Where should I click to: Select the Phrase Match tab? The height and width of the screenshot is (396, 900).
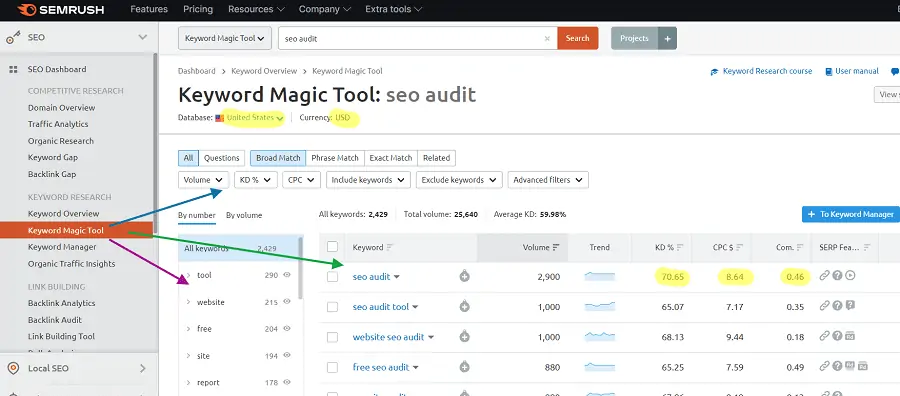coord(335,158)
